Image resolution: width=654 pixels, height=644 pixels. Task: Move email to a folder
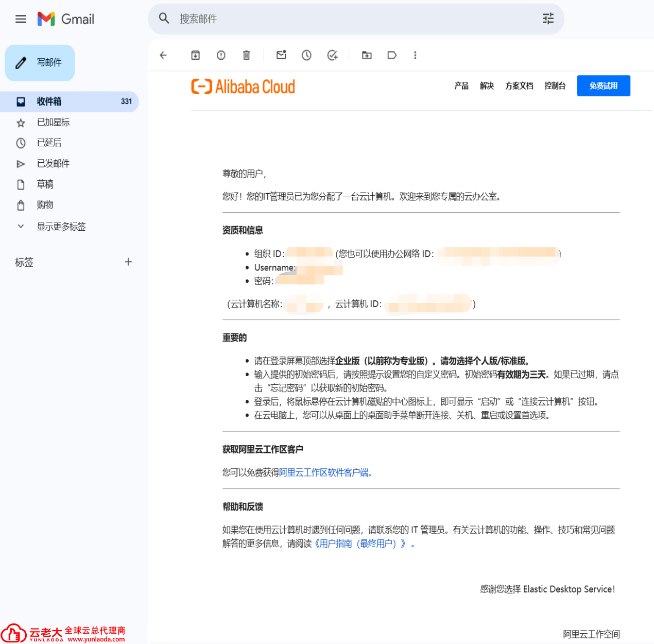pyautogui.click(x=367, y=55)
